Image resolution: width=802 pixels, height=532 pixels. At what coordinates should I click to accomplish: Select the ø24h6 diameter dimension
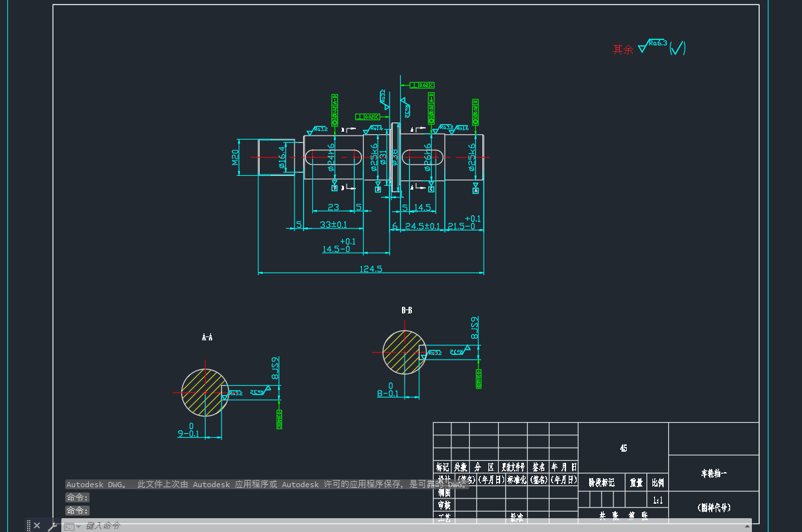[x=331, y=157]
